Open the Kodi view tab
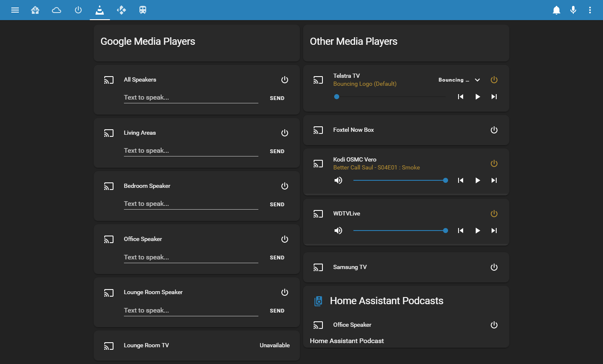The height and width of the screenshot is (364, 603). [x=121, y=10]
